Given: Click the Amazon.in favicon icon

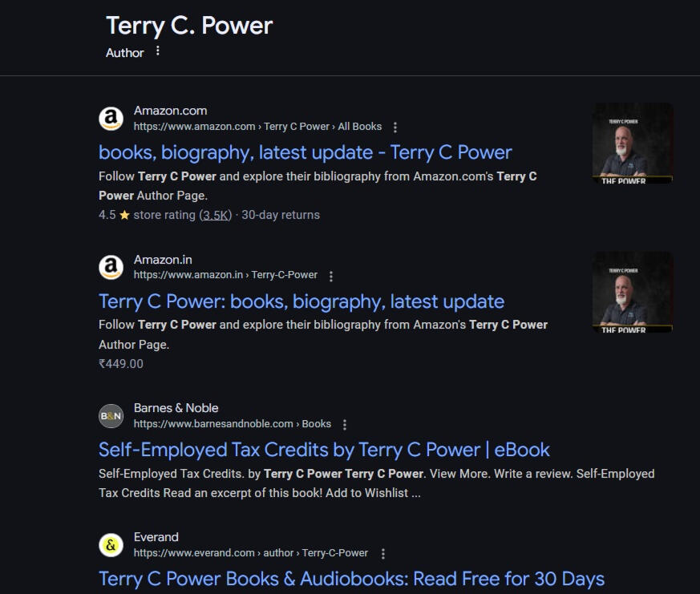Looking at the screenshot, I should (x=111, y=267).
